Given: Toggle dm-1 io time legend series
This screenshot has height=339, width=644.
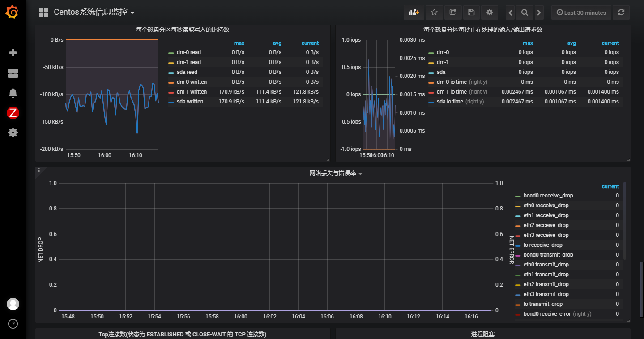Looking at the screenshot, I should [452, 92].
